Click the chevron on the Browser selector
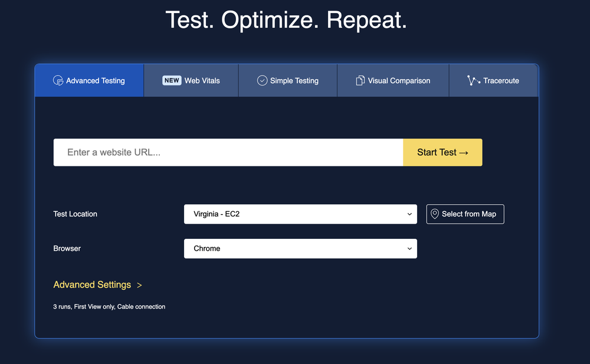Viewport: 590px width, 364px height. tap(409, 248)
